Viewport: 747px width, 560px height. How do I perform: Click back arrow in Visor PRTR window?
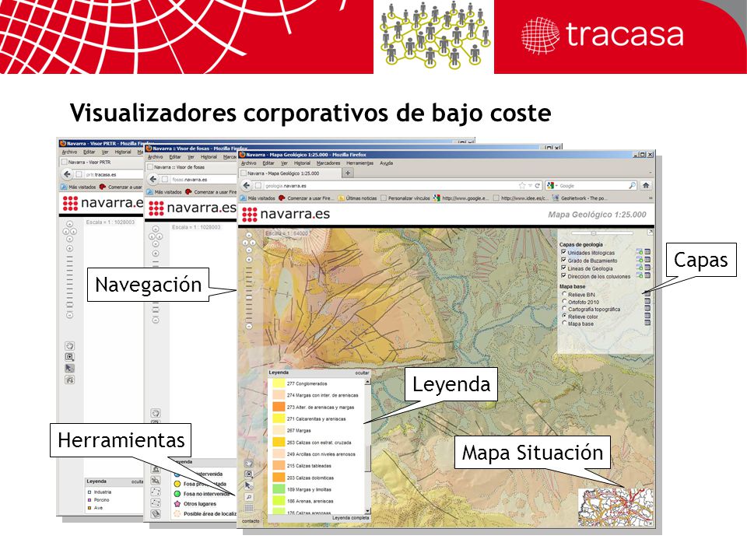tap(67, 174)
